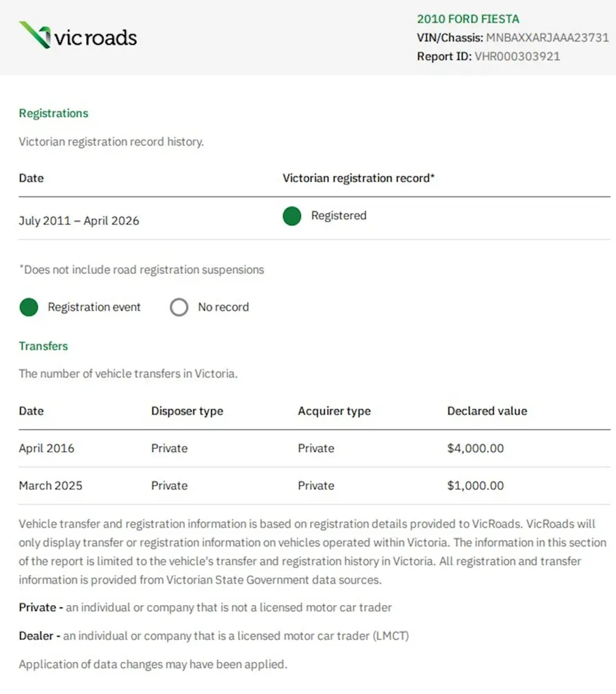Click the Private definition term
Screen dimensions: 616x694
pos(37,608)
